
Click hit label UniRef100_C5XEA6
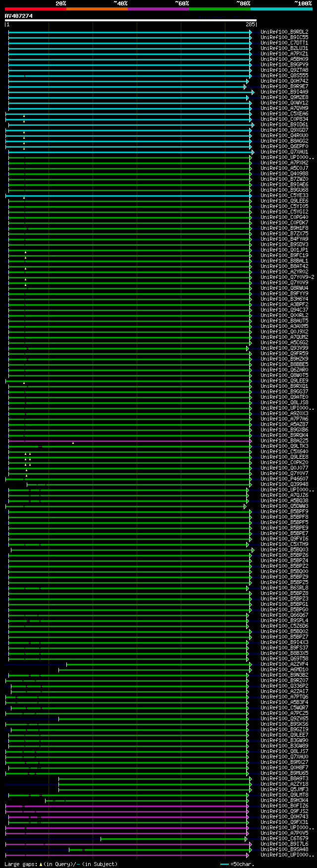[284, 113]
